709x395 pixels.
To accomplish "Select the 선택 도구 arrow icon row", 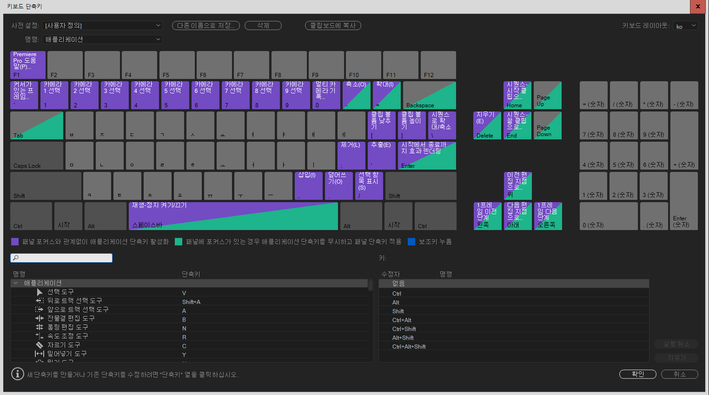I will [39, 292].
